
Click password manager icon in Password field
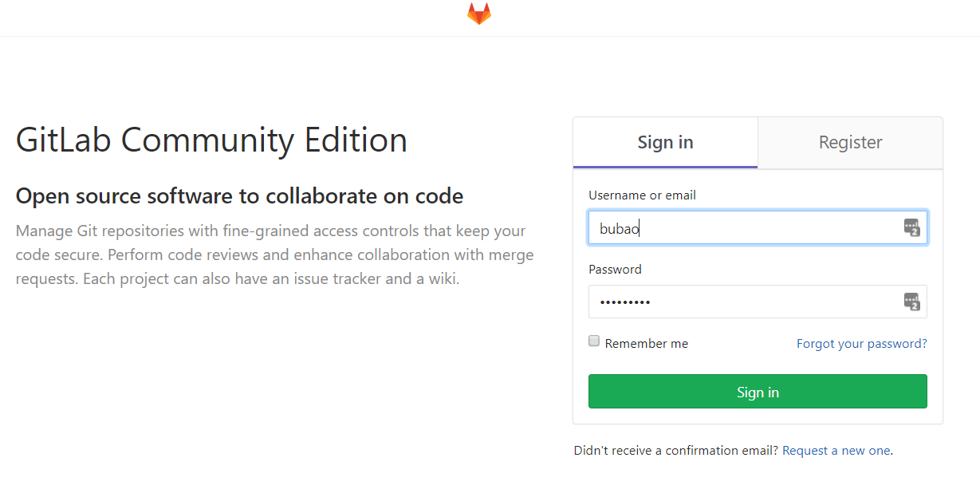point(911,302)
